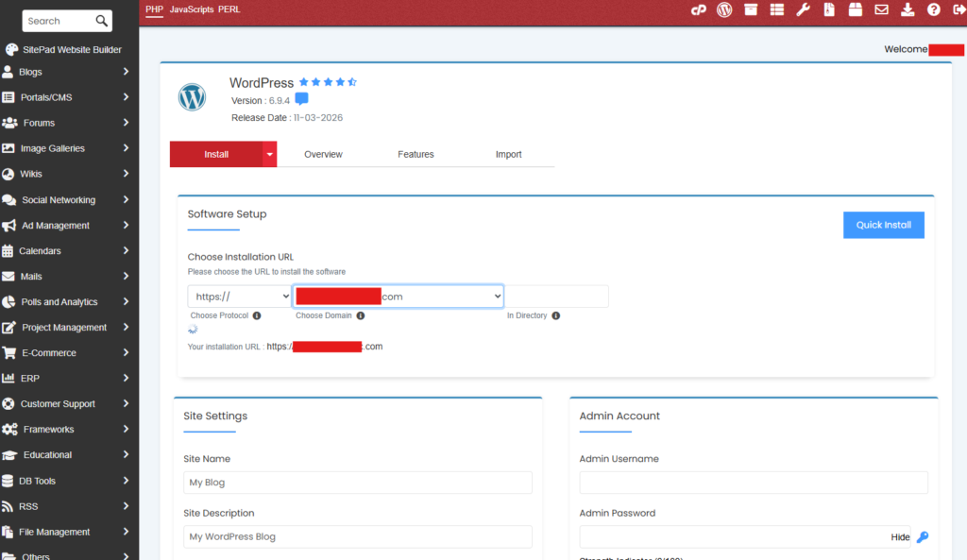This screenshot has width=967, height=560.
Task: Open the Import tab
Action: tap(508, 154)
